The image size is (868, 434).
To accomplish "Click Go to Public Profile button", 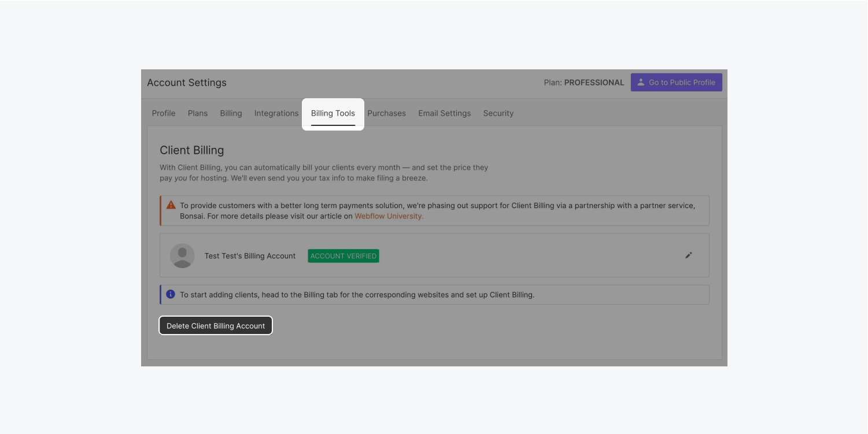I will (x=676, y=82).
